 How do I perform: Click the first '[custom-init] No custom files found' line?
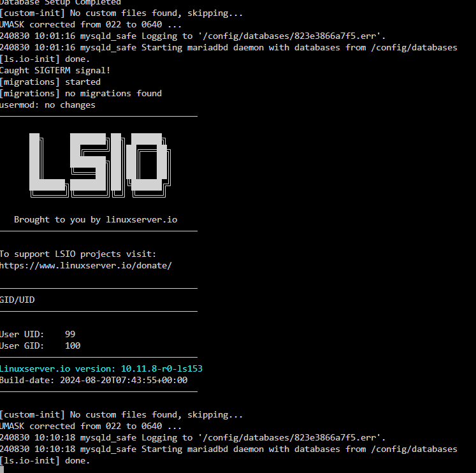[121, 13]
